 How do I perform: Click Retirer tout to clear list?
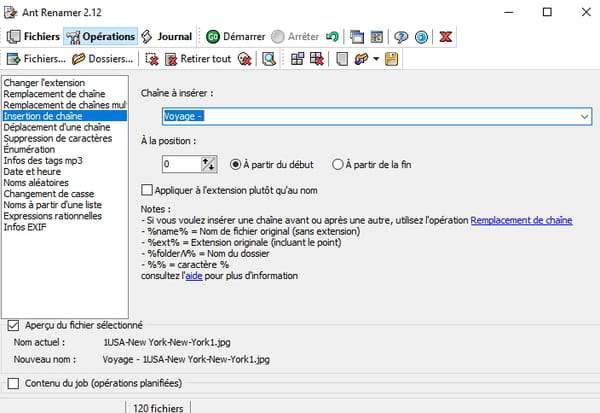tap(198, 59)
